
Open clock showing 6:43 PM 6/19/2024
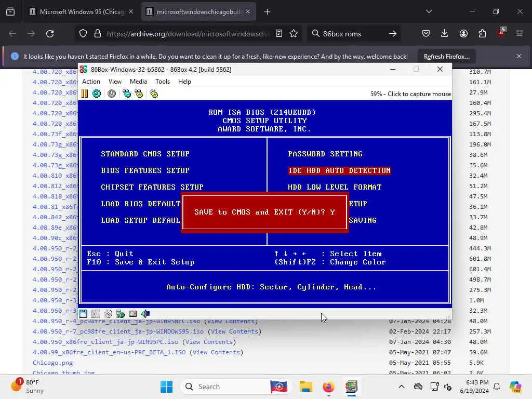click(x=474, y=387)
